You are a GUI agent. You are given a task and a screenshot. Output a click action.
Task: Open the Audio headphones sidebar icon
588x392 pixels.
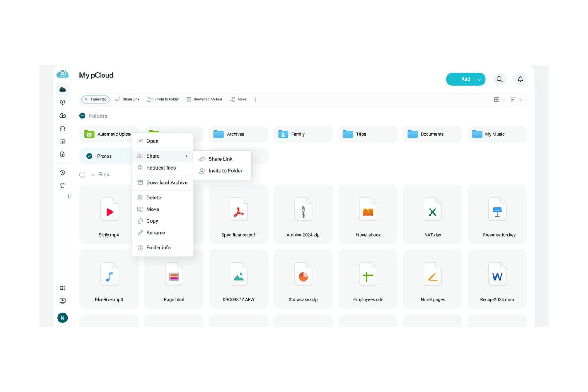click(x=62, y=128)
